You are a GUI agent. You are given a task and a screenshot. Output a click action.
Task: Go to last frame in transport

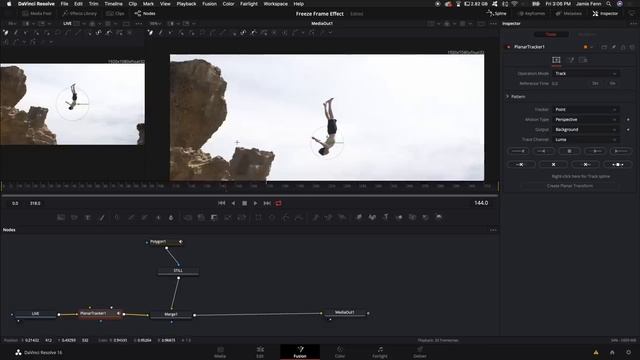tap(267, 203)
